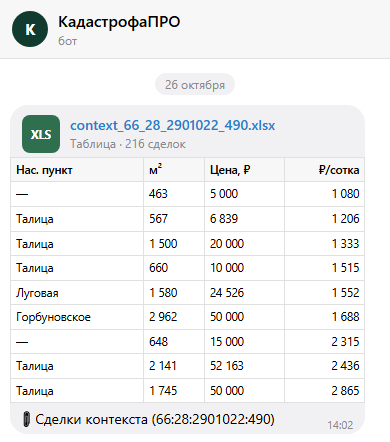Select the per-sotka value 1 333

click(324, 244)
